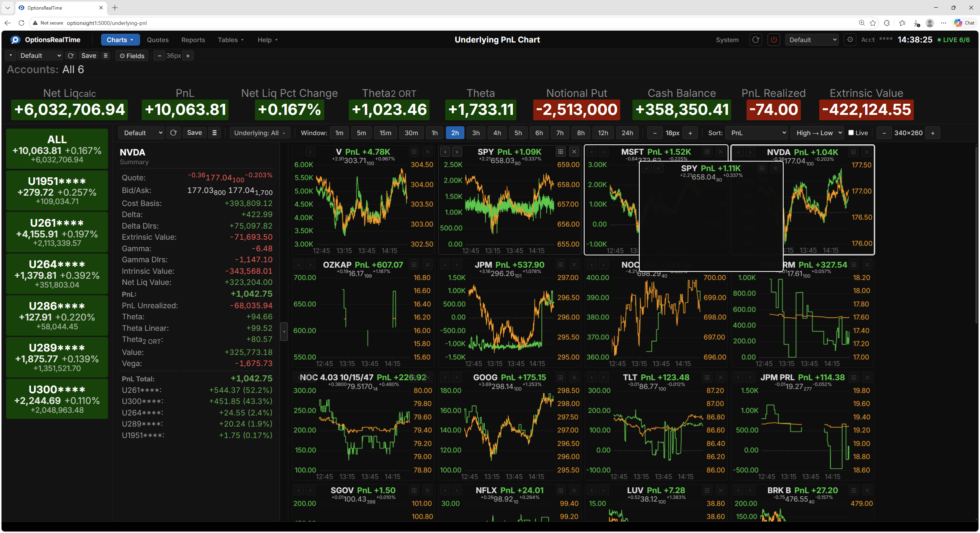980x533 pixels.
Task: Click Save in the top toolbar
Action: pyautogui.click(x=88, y=56)
